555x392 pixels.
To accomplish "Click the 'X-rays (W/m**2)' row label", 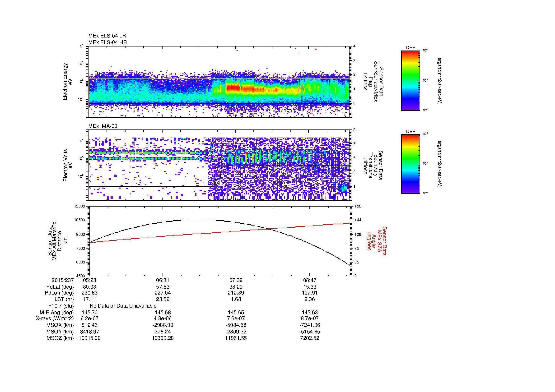I will pyautogui.click(x=55, y=318).
